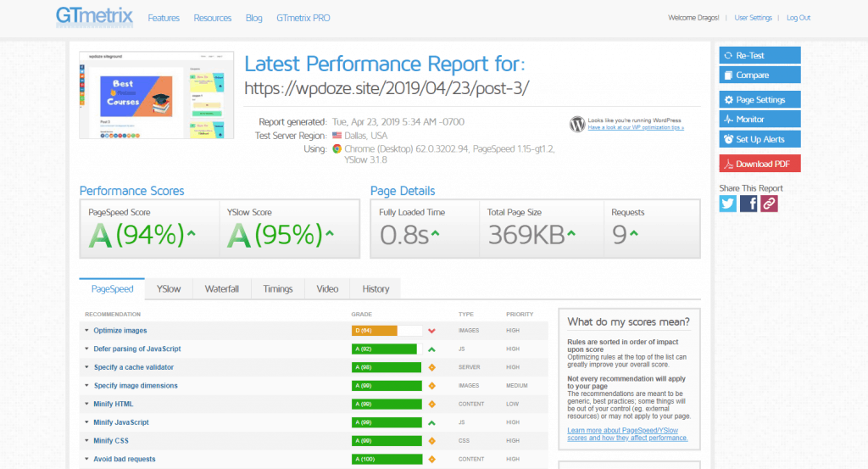Open Features in top navigation

coord(164,18)
